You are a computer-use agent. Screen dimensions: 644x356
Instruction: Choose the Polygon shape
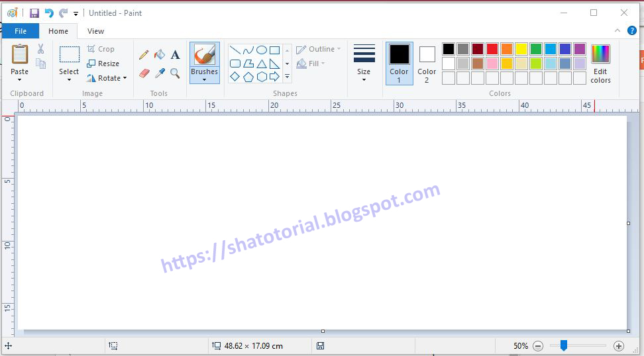pyautogui.click(x=248, y=64)
